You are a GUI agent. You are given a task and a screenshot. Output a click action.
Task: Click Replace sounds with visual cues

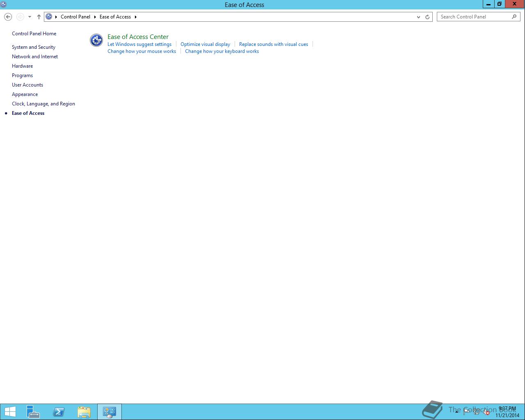click(x=274, y=44)
